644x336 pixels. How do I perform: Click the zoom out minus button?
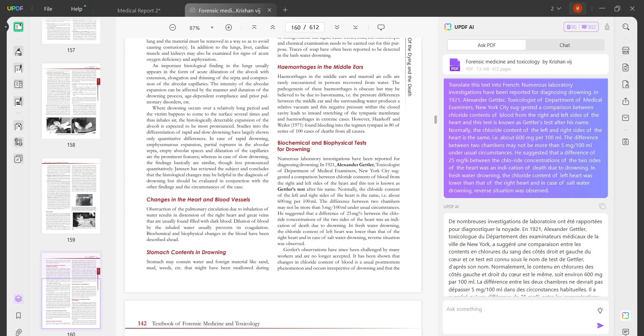(x=172, y=28)
